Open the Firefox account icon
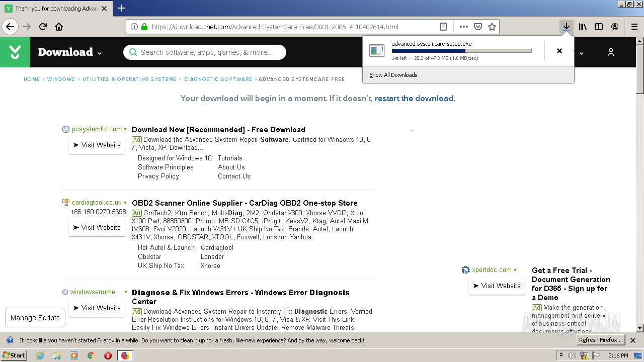This screenshot has height=362, width=644. [615, 27]
